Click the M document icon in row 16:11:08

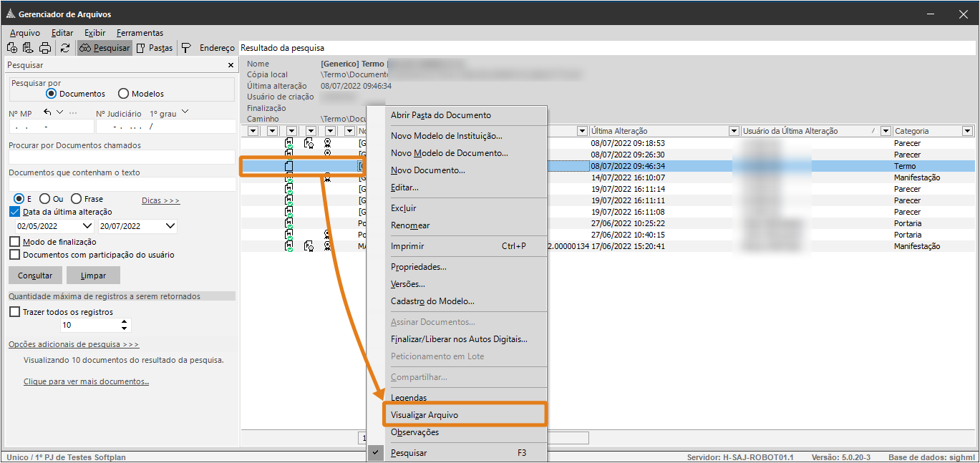coord(289,212)
